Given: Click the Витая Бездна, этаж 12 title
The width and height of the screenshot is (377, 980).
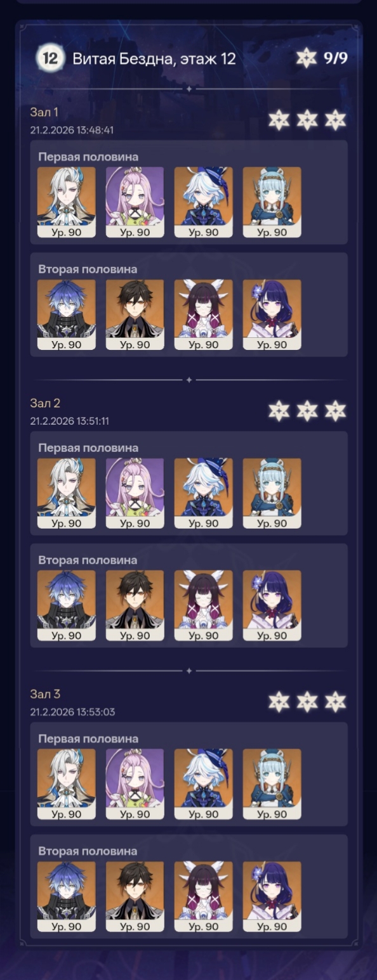Looking at the screenshot, I should [154, 59].
